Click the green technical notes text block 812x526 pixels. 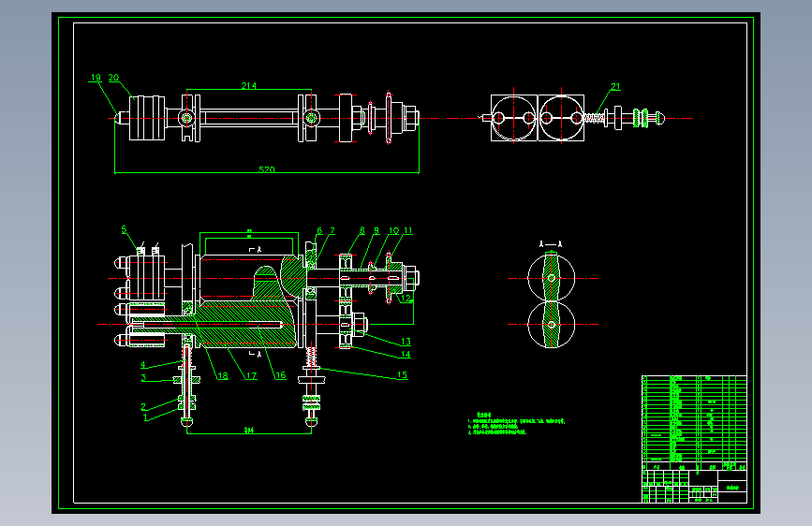(516, 423)
